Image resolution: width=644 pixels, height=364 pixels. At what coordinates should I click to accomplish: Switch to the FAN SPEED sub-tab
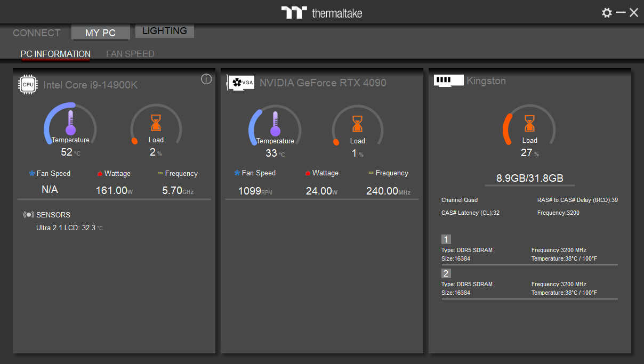[x=130, y=54]
